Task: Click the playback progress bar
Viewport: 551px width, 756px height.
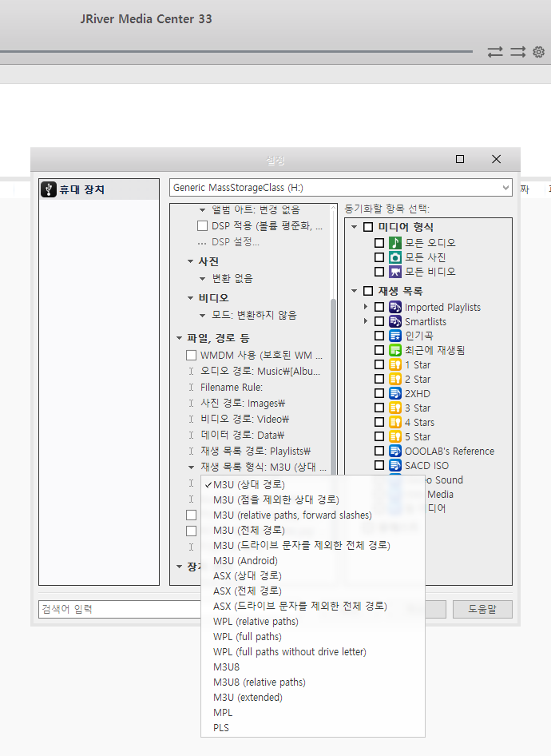Action: click(x=236, y=51)
